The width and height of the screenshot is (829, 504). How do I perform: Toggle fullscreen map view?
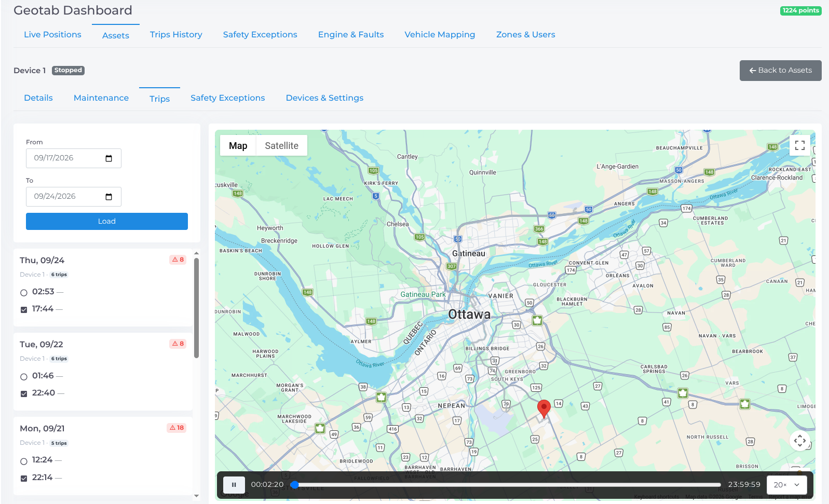click(800, 145)
